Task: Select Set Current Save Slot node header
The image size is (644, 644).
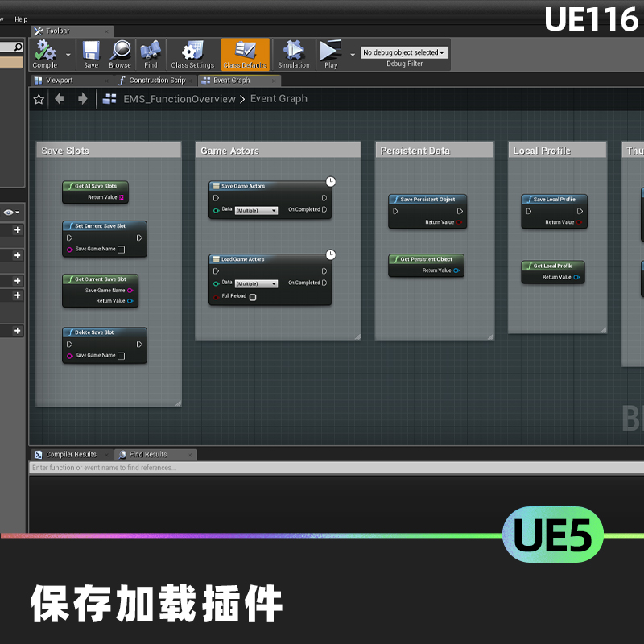Action: [105, 226]
